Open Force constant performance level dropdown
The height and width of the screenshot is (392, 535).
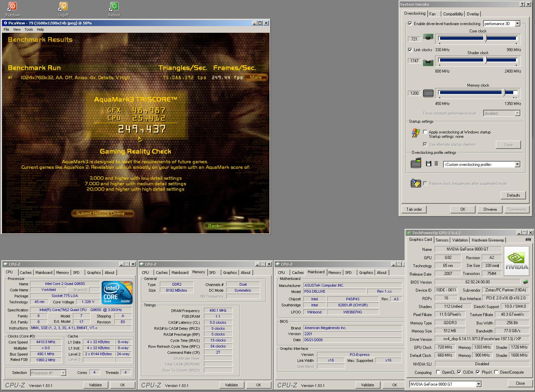coord(518,113)
